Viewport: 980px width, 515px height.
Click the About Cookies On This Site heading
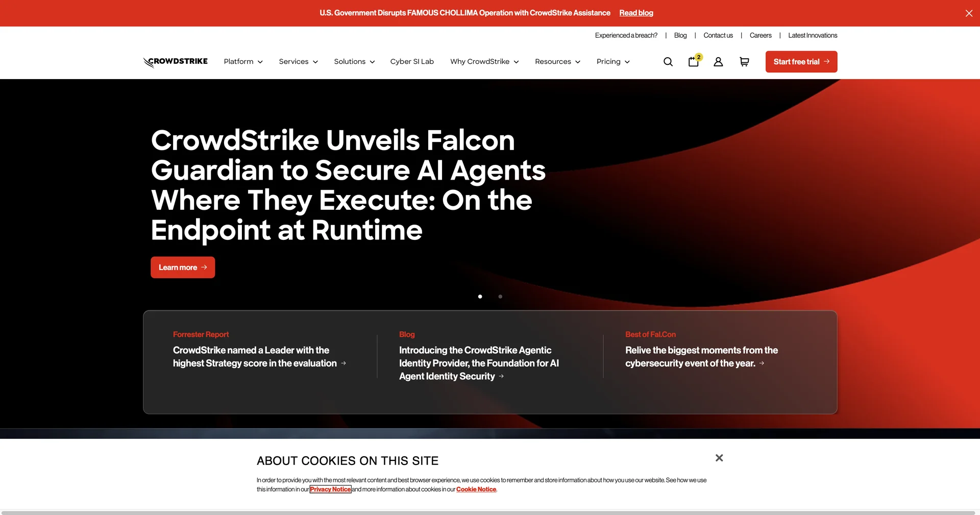click(x=348, y=461)
